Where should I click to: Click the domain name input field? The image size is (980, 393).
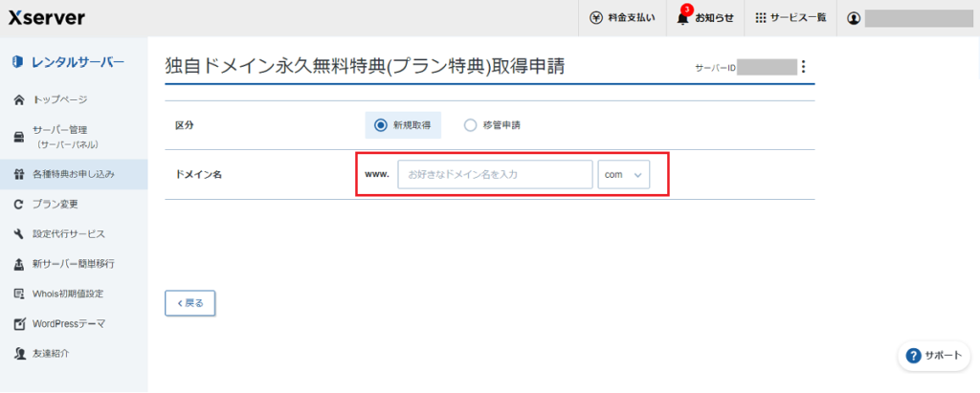pyautogui.click(x=495, y=175)
